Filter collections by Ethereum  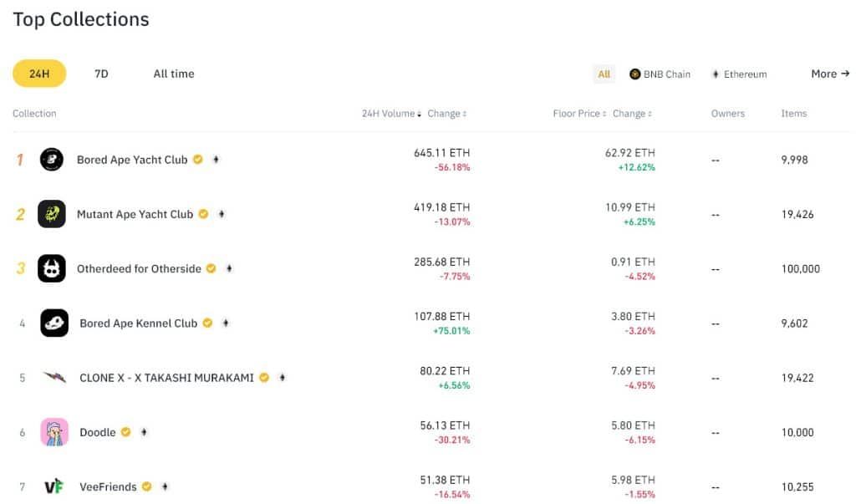740,74
